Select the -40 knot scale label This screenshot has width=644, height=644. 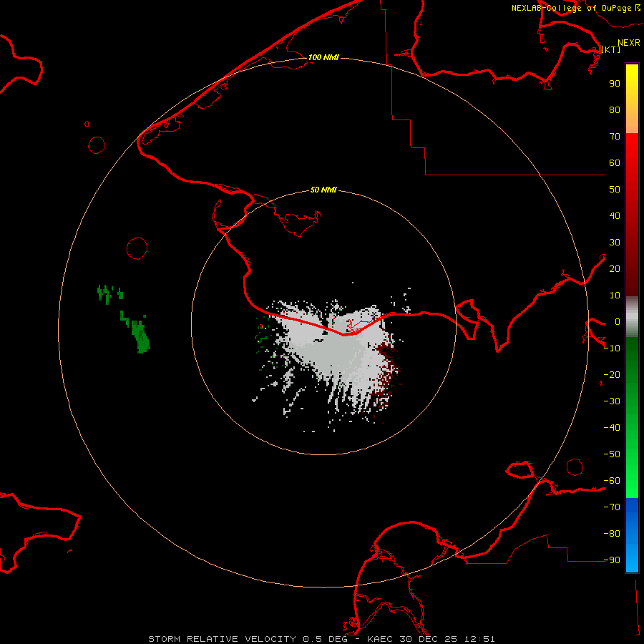pos(612,428)
